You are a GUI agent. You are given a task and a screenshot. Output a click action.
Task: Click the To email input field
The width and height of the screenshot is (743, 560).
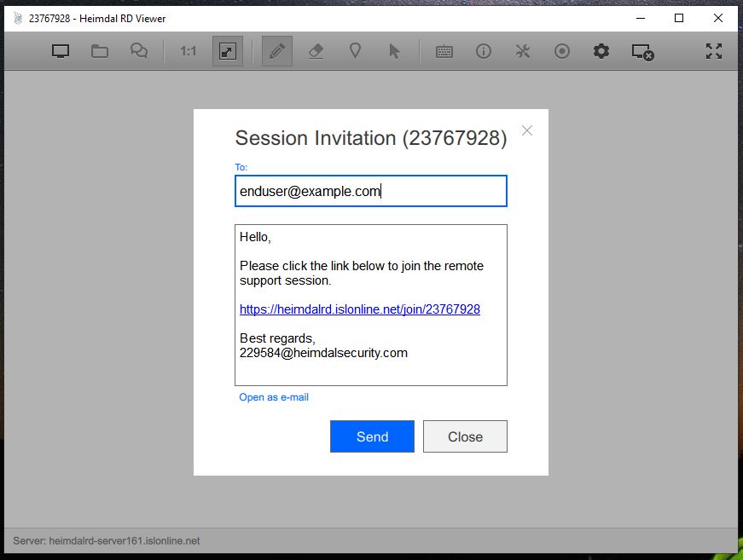tap(371, 191)
